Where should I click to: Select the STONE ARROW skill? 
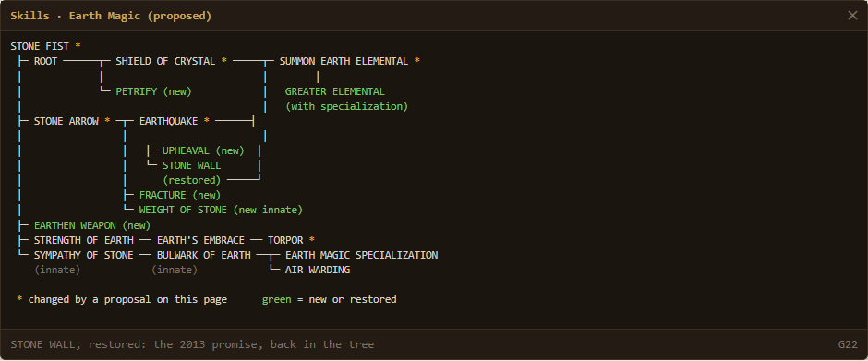[66, 121]
